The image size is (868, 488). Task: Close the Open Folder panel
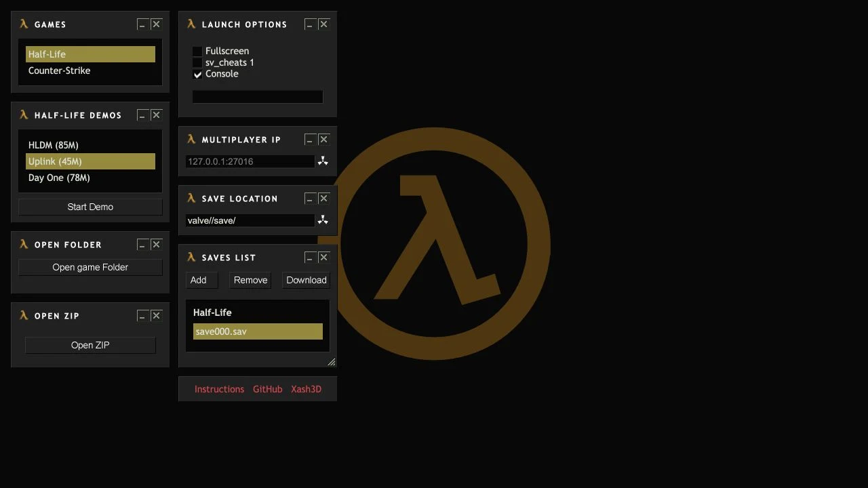[x=156, y=245]
